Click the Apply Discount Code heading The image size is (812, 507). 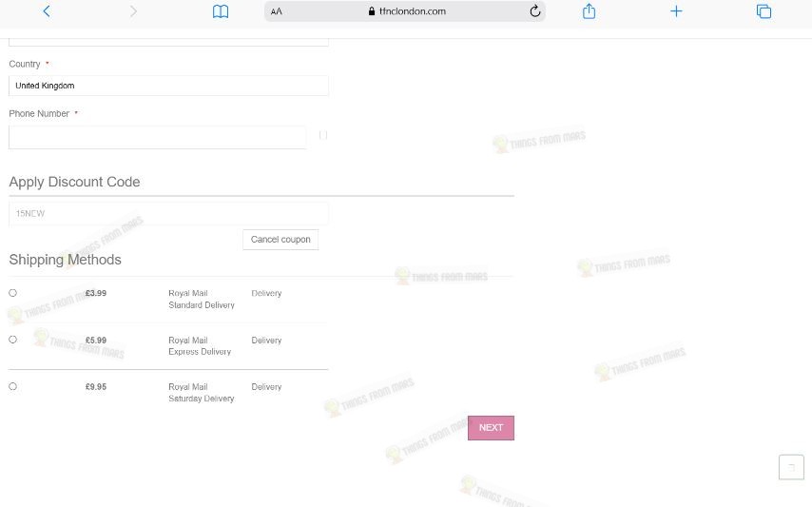[74, 182]
